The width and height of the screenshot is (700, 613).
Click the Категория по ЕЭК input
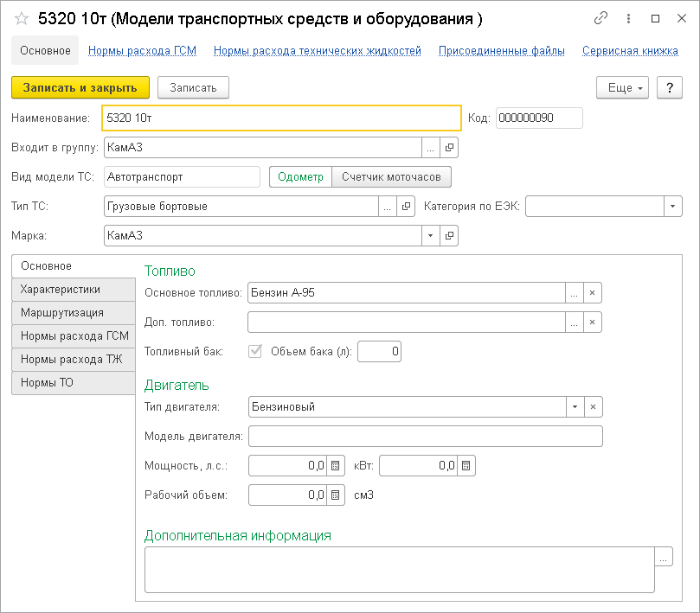(x=594, y=207)
